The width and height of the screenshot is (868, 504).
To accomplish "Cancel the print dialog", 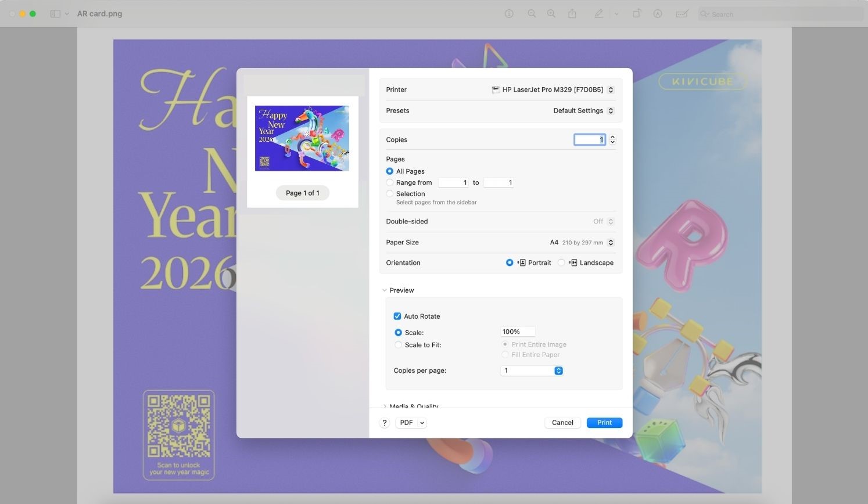I will pos(562,423).
